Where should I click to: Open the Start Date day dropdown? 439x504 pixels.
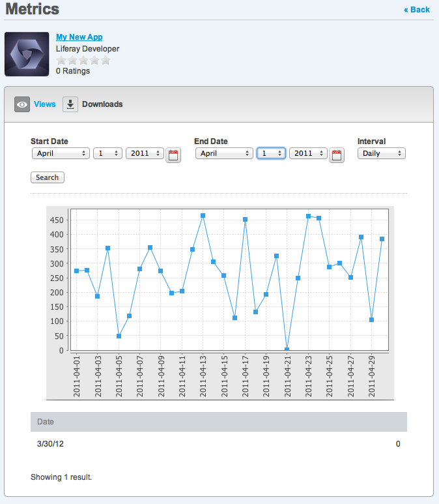point(107,153)
